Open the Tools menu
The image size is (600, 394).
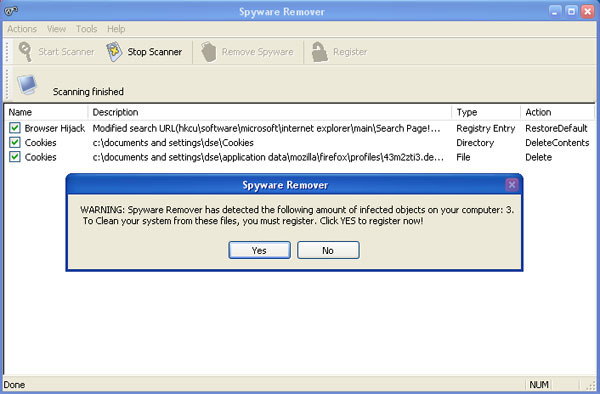coord(86,29)
